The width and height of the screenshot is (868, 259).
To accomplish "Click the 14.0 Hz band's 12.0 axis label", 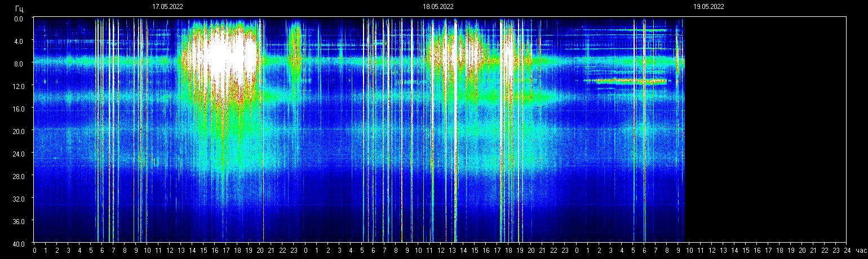I will (x=19, y=86).
